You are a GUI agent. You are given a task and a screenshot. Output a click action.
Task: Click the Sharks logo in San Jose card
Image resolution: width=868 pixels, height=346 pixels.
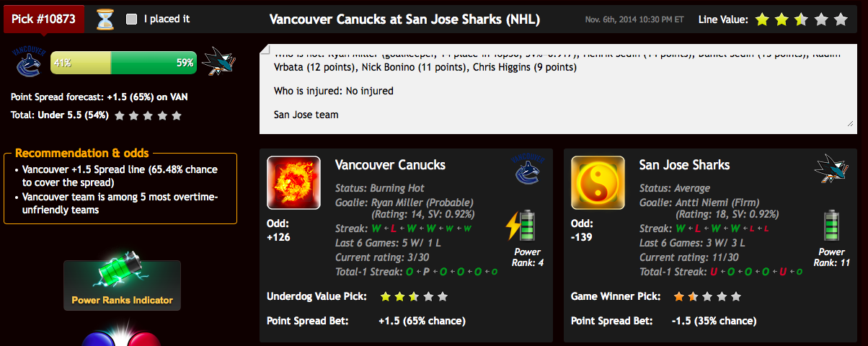[831, 169]
